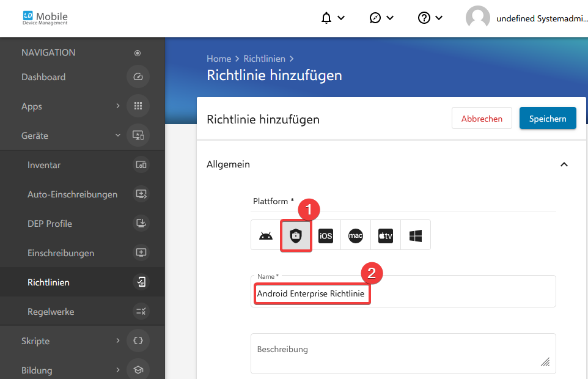Viewport: 588px width, 379px height.
Task: Click the Einschreibungen add-screen icon
Action: (x=141, y=252)
